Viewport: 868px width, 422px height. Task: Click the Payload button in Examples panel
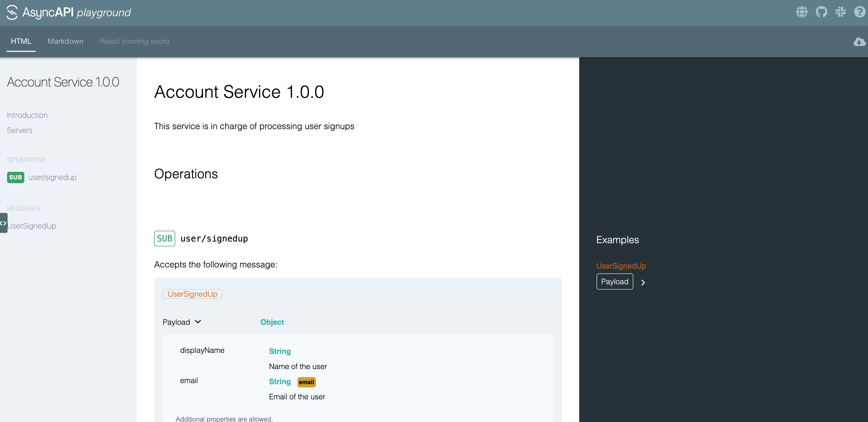click(614, 281)
